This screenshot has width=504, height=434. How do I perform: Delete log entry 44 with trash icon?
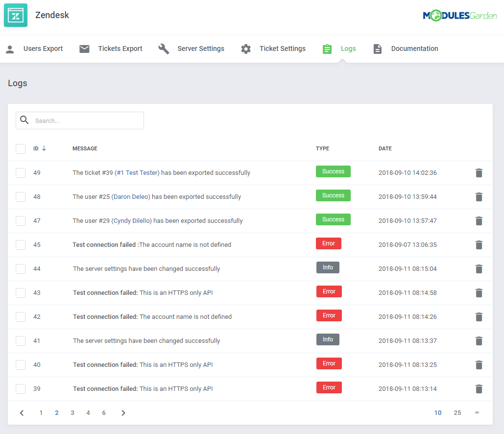479,269
